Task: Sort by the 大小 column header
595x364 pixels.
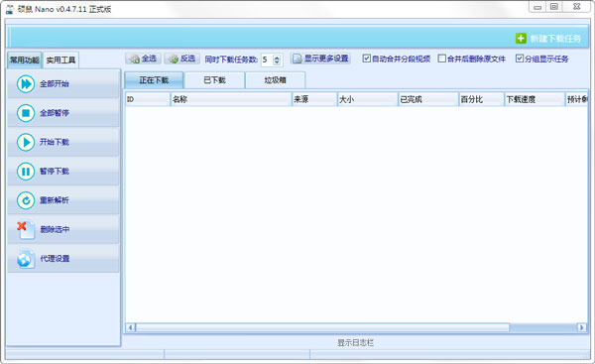Action: pos(367,99)
